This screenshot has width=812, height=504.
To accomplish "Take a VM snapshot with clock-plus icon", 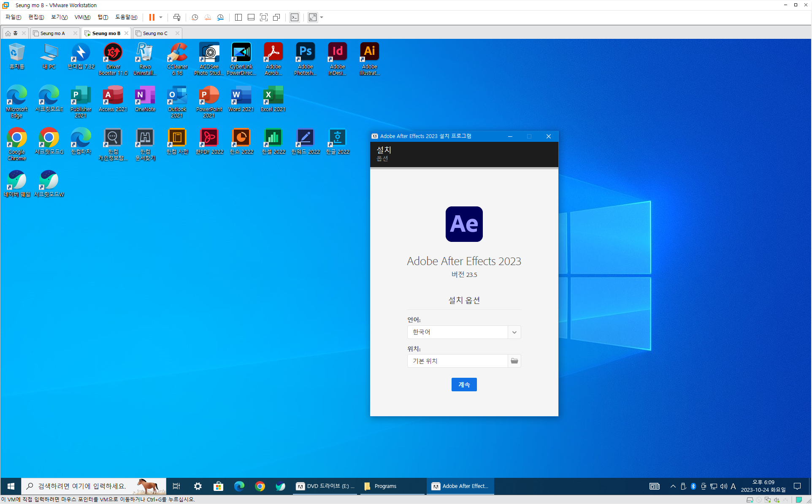I will click(195, 17).
